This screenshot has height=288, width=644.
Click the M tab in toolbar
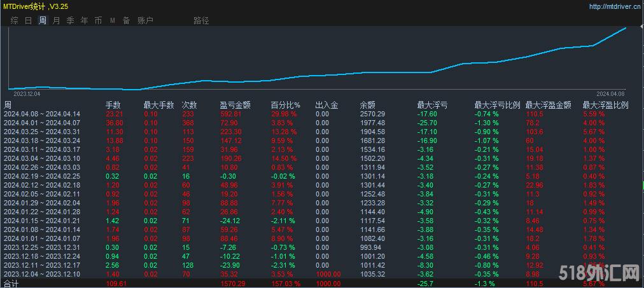pyautogui.click(x=113, y=20)
